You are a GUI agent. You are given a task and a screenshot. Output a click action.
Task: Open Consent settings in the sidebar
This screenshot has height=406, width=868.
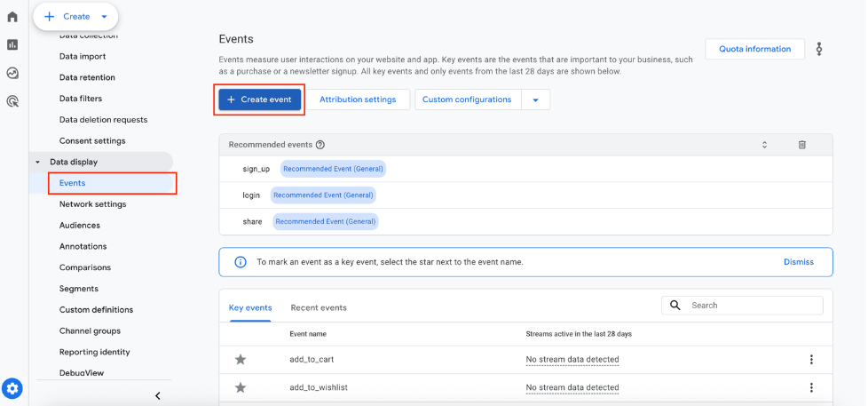pos(92,140)
